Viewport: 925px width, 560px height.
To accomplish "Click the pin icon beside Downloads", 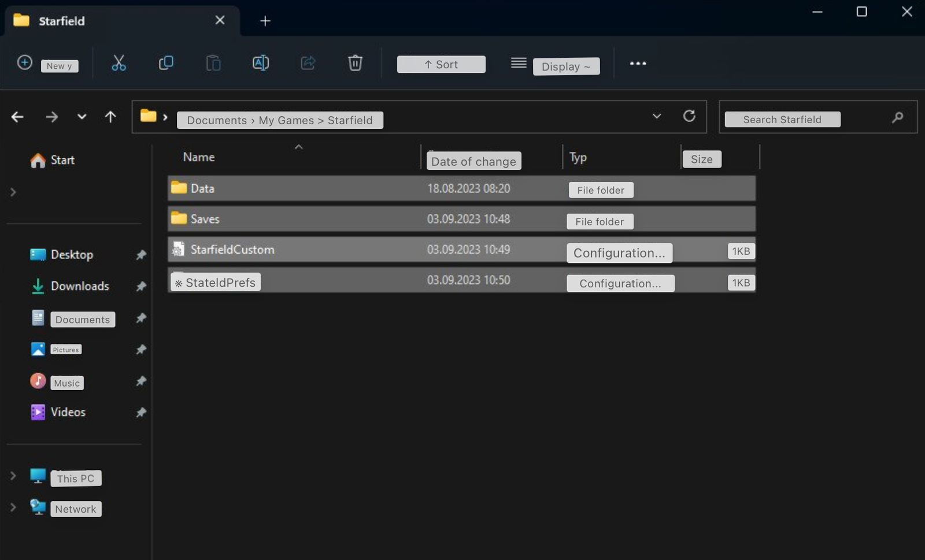I will click(x=140, y=286).
